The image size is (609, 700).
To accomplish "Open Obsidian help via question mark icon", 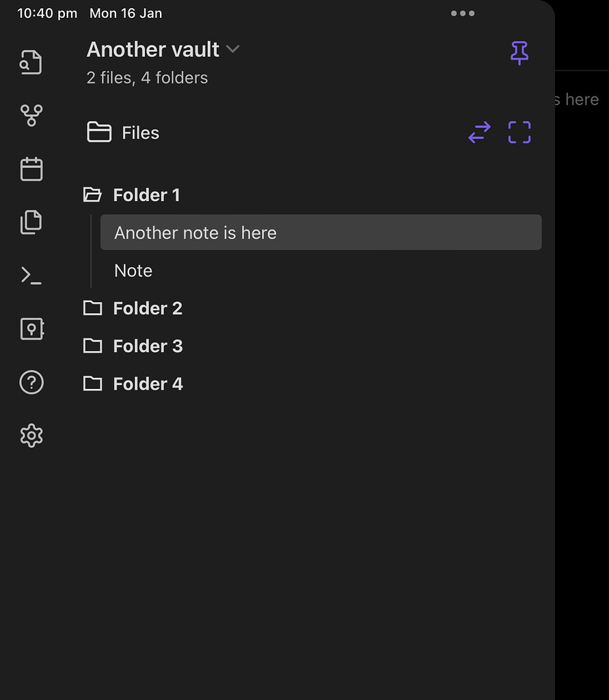I will click(x=31, y=382).
